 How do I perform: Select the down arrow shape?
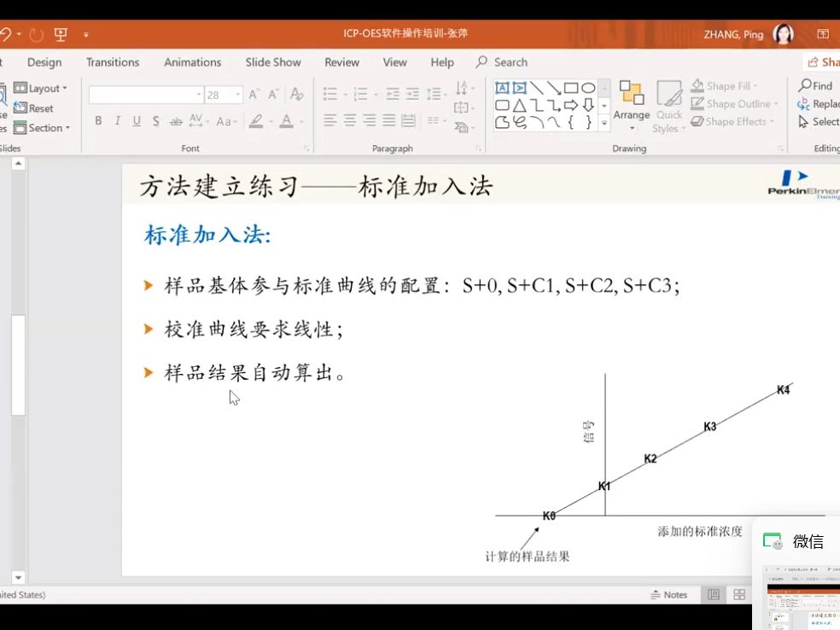point(588,105)
